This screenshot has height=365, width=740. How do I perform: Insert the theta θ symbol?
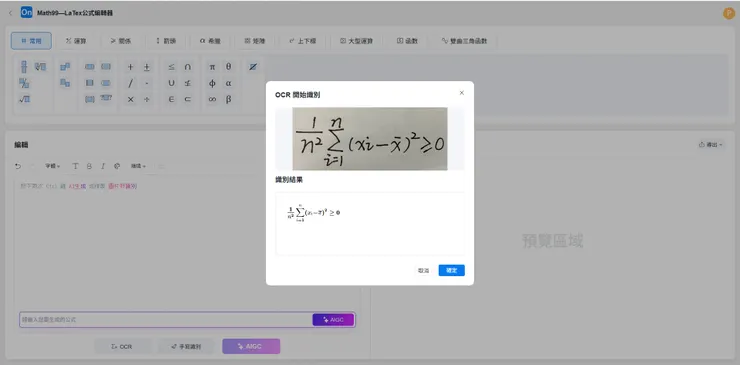point(228,67)
